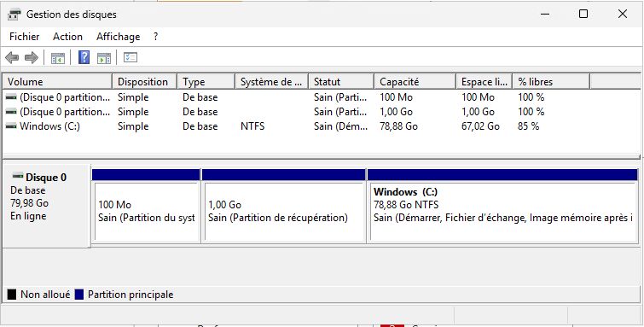The width and height of the screenshot is (644, 327).
Task: Click the NTFS file system cell
Action: click(252, 126)
